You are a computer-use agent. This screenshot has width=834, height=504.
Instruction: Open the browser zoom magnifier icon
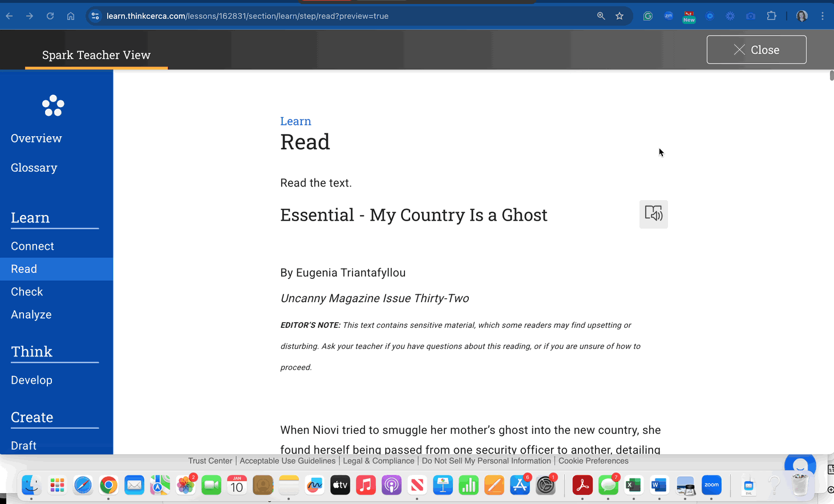coord(601,16)
